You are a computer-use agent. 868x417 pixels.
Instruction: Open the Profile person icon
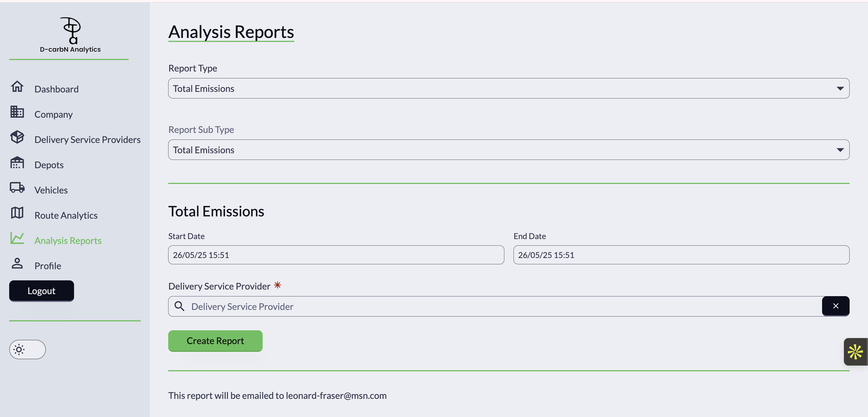click(x=17, y=264)
